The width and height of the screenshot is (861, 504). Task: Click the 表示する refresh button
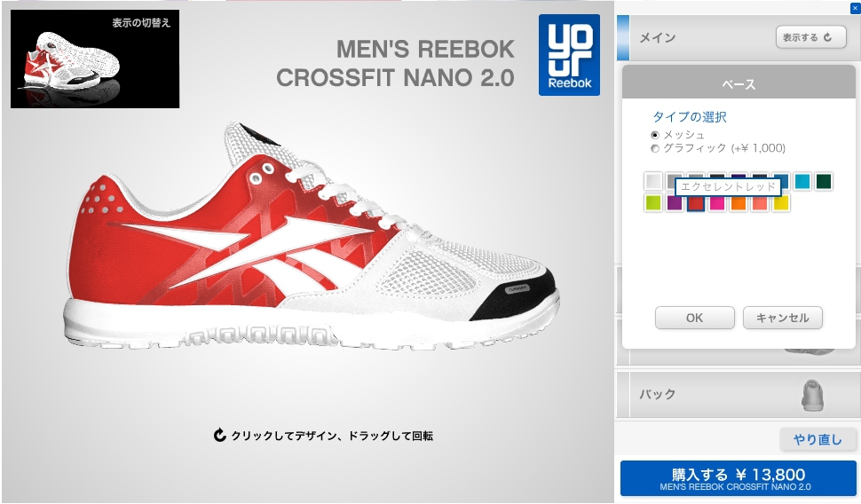tap(810, 37)
